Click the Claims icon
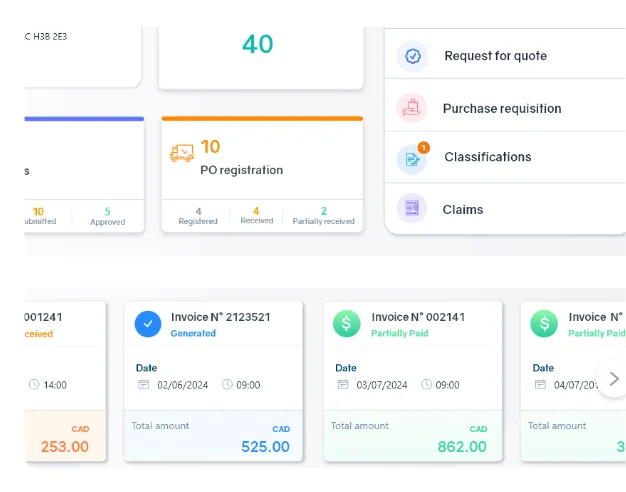Screen dimensions: 626x492 (412, 209)
